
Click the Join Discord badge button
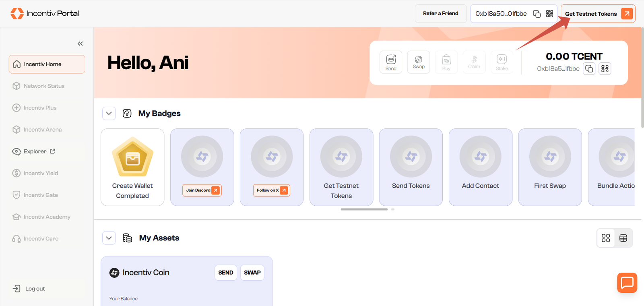pos(202,190)
